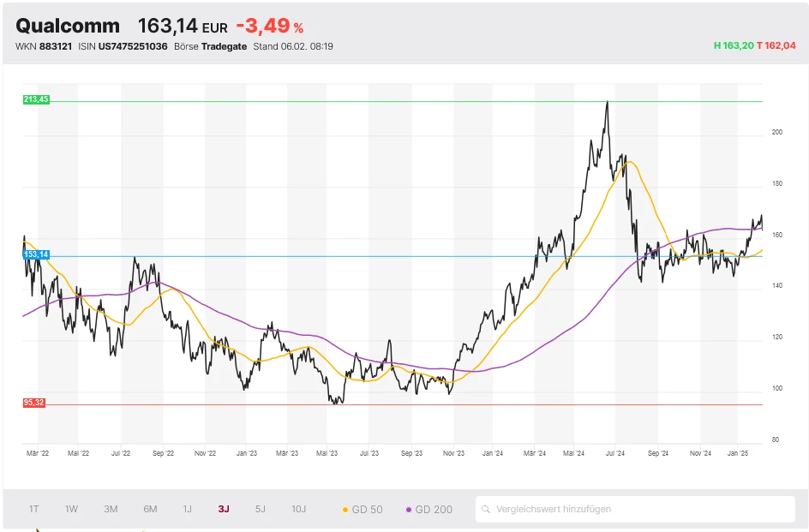Viewport: 809px width, 532px height.
Task: Switch chart to 1T time range
Action: [34, 509]
